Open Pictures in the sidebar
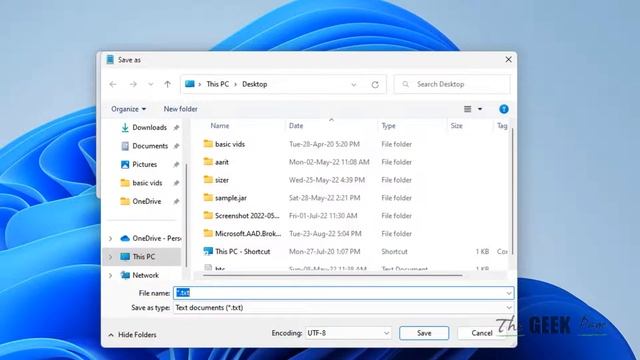 point(144,164)
